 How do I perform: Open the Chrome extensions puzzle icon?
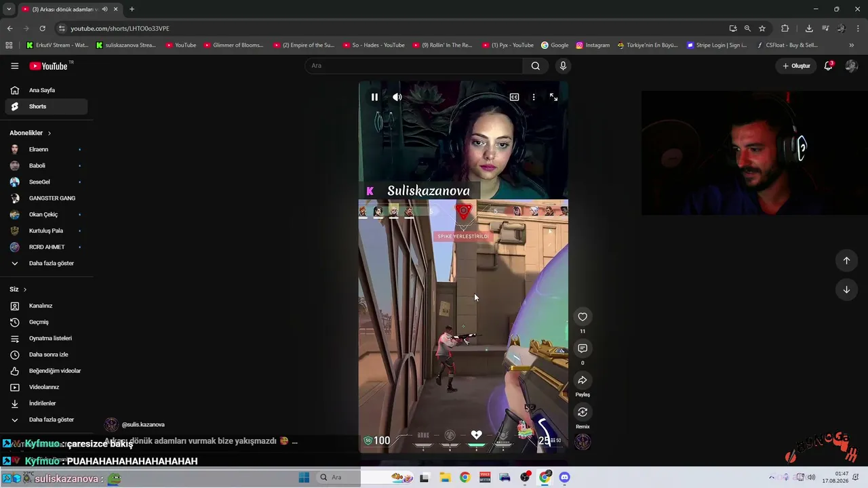[x=785, y=28]
